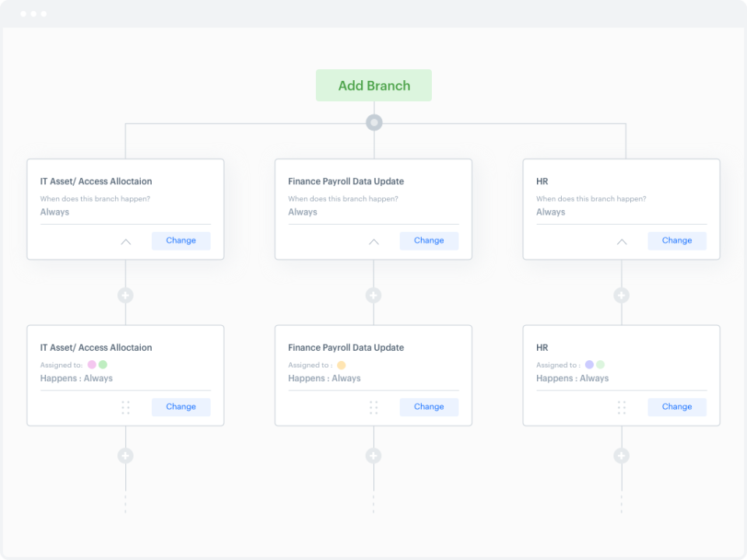This screenshot has width=747, height=560.
Task: Click Change on the lower Finance Payroll card
Action: [x=429, y=407]
